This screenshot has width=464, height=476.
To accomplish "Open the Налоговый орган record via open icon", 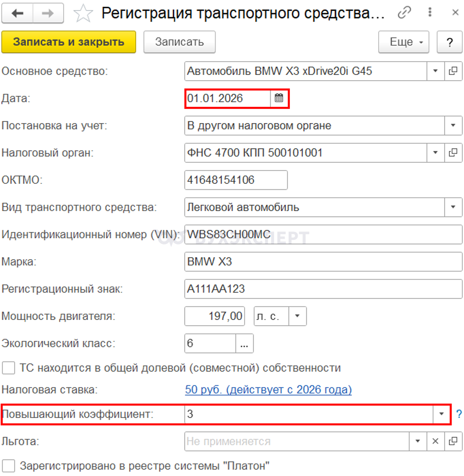I will pos(453,152).
